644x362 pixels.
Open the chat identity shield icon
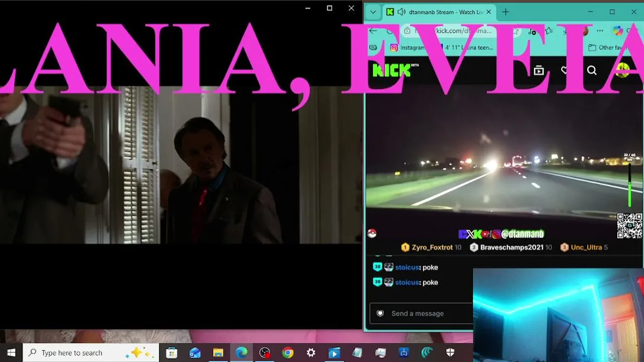[x=380, y=313]
